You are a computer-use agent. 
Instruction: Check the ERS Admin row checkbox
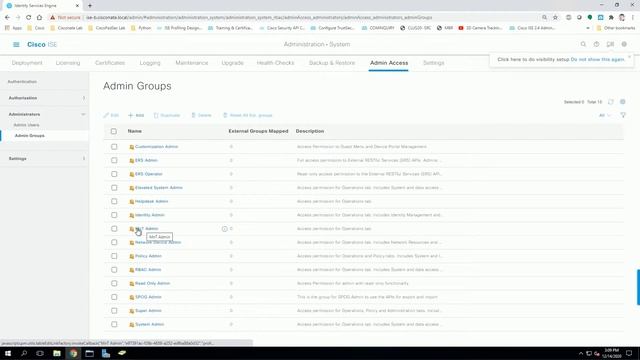tap(114, 160)
